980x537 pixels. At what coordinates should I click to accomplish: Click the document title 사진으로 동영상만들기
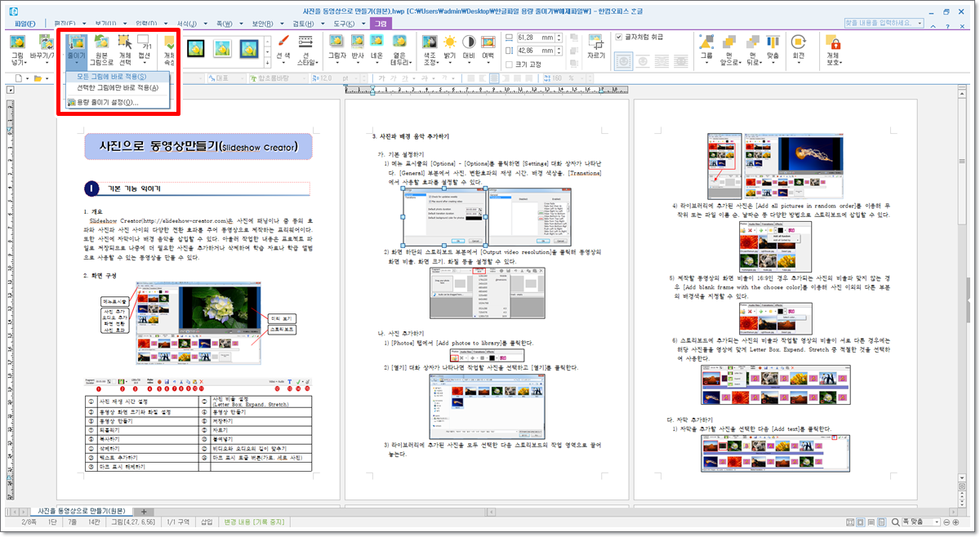199,147
